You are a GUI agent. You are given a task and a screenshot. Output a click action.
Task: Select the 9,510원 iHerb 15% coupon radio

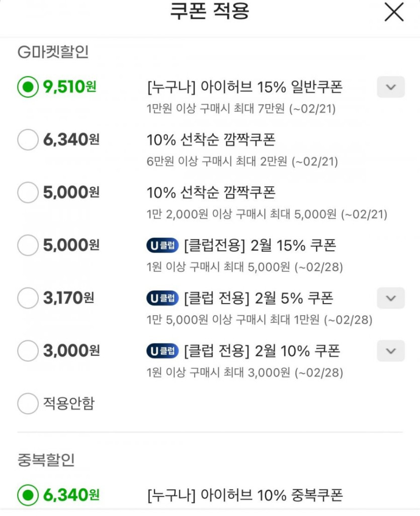28,87
